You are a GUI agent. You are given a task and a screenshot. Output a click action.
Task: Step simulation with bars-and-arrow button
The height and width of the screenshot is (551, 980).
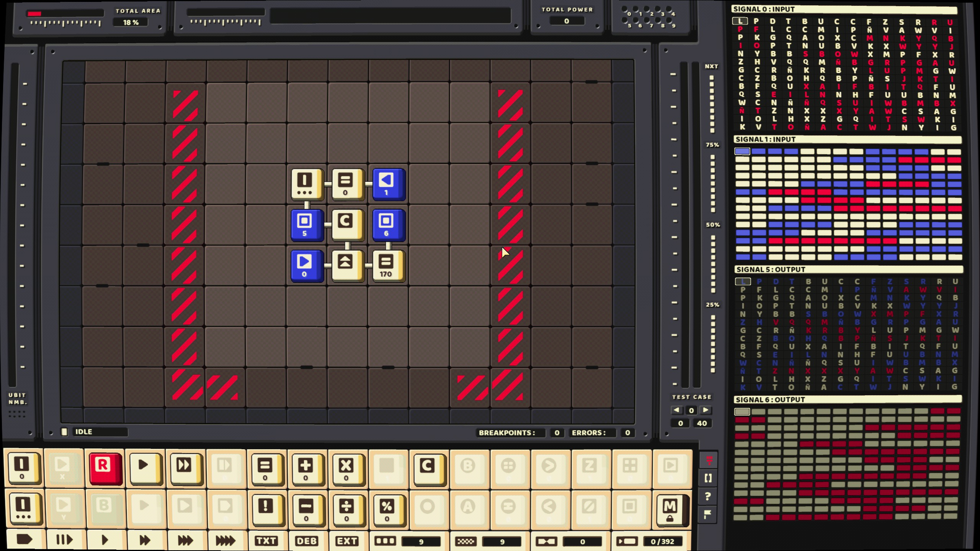[x=65, y=540]
